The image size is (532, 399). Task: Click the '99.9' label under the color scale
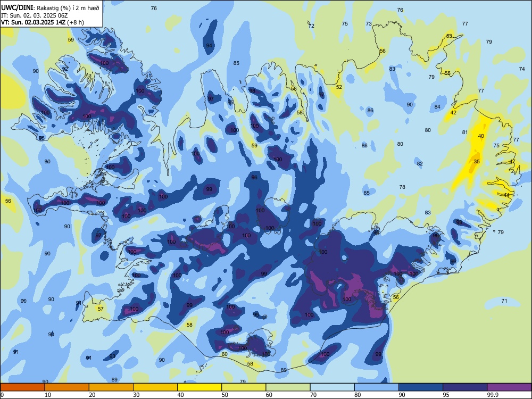pyautogui.click(x=493, y=395)
